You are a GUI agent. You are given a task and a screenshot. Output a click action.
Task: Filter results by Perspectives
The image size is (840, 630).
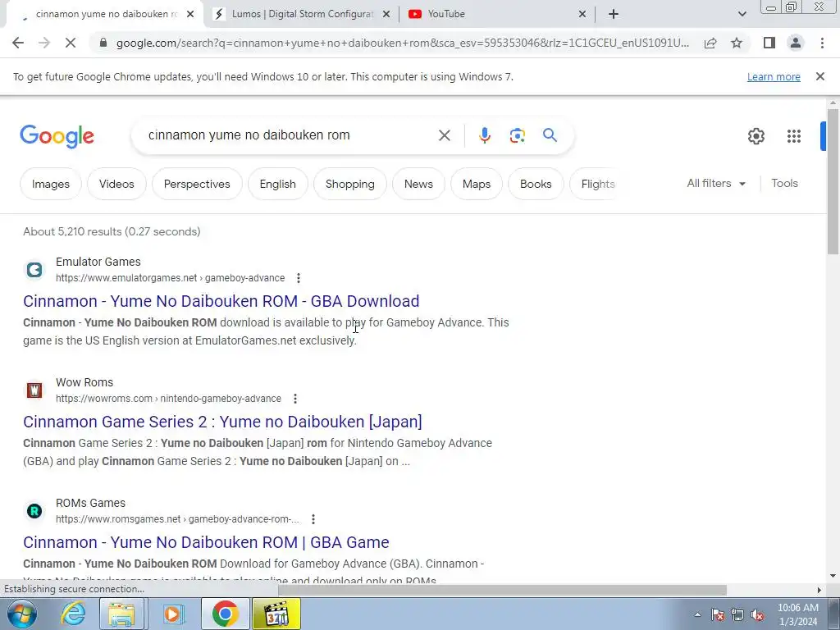tap(197, 184)
